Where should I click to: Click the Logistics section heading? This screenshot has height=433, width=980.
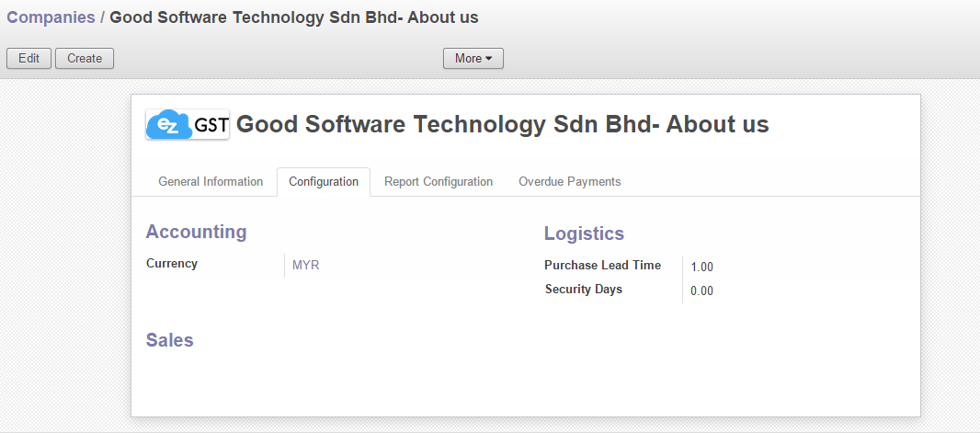click(584, 234)
